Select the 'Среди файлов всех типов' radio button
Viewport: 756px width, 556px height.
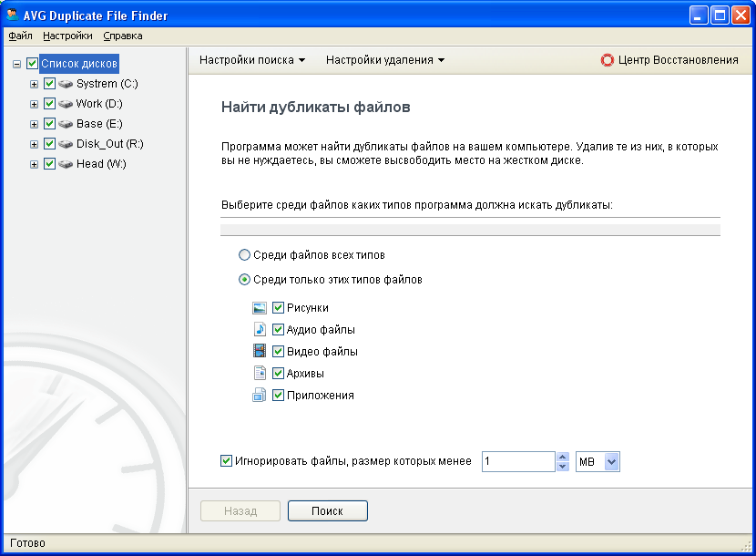(244, 255)
